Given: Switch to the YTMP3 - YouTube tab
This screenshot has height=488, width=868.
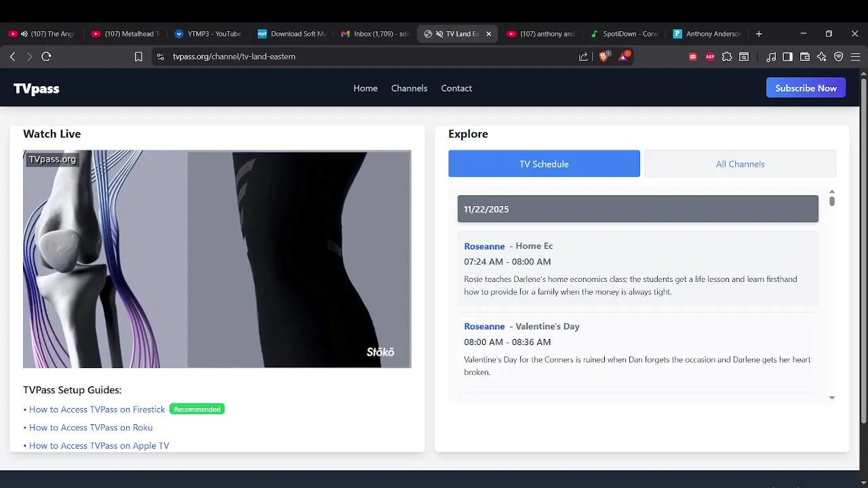Looking at the screenshot, I should 209,34.
